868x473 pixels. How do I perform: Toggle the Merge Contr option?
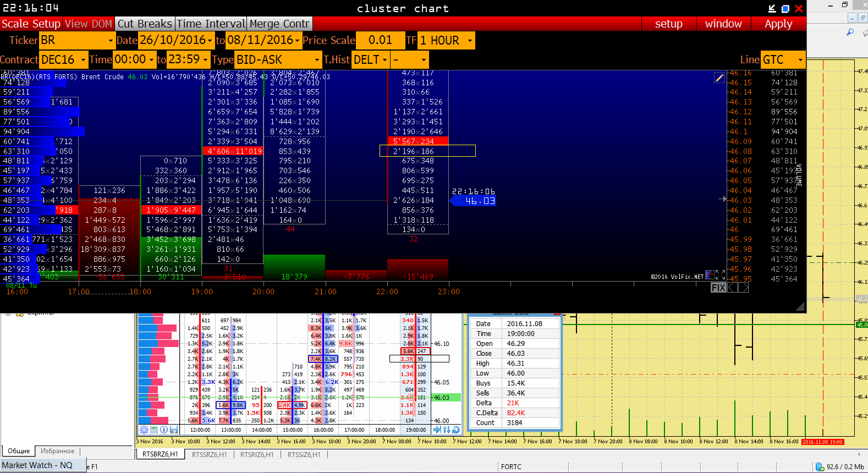[x=279, y=24]
